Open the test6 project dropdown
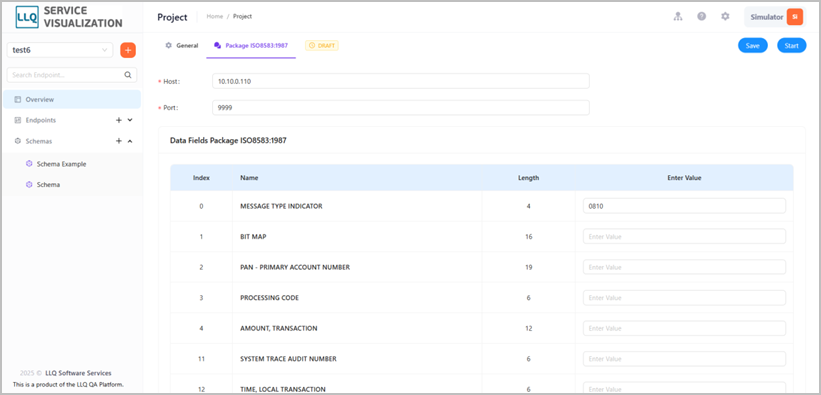 point(60,50)
